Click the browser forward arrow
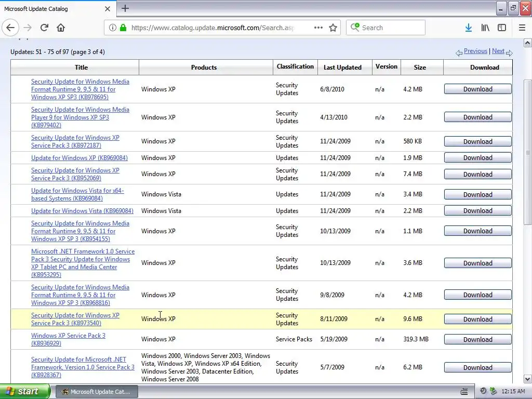This screenshot has height=399, width=532. 28,28
